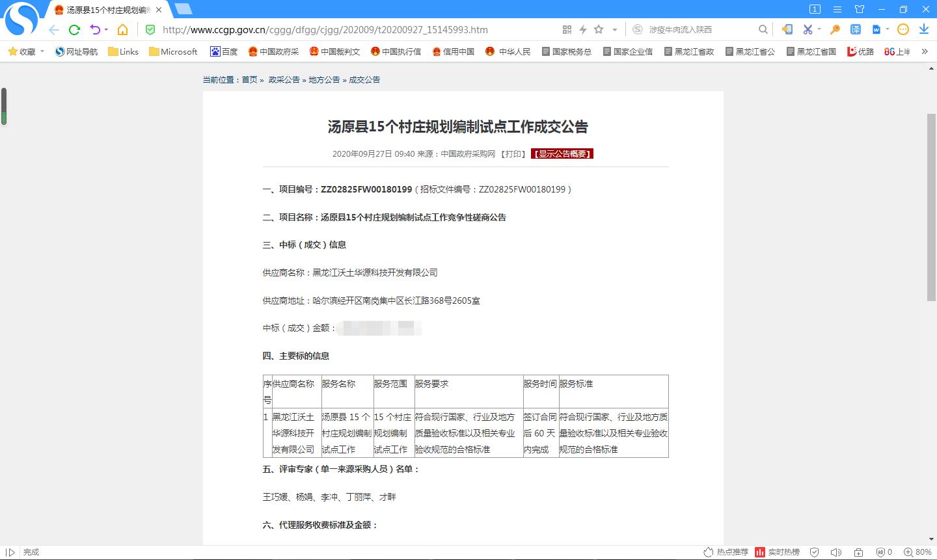Open the scissors screenshot tool
Screen dimensions: 937x560
808,30
